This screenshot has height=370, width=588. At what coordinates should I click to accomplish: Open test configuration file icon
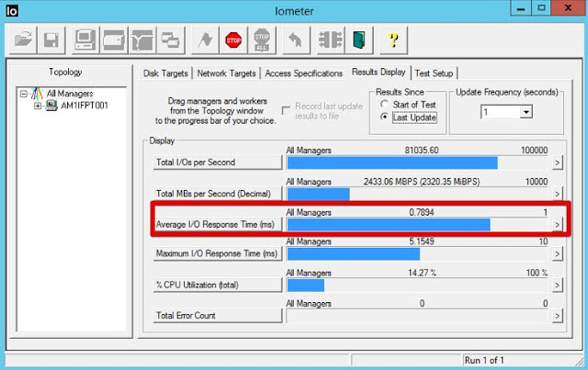pyautogui.click(x=23, y=39)
